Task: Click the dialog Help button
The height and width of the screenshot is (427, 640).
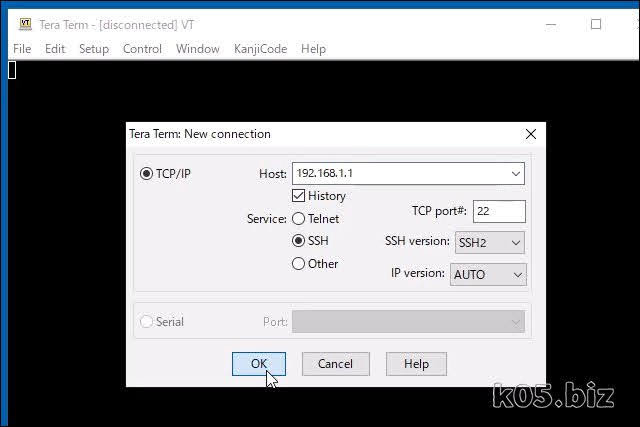Action: [x=416, y=364]
